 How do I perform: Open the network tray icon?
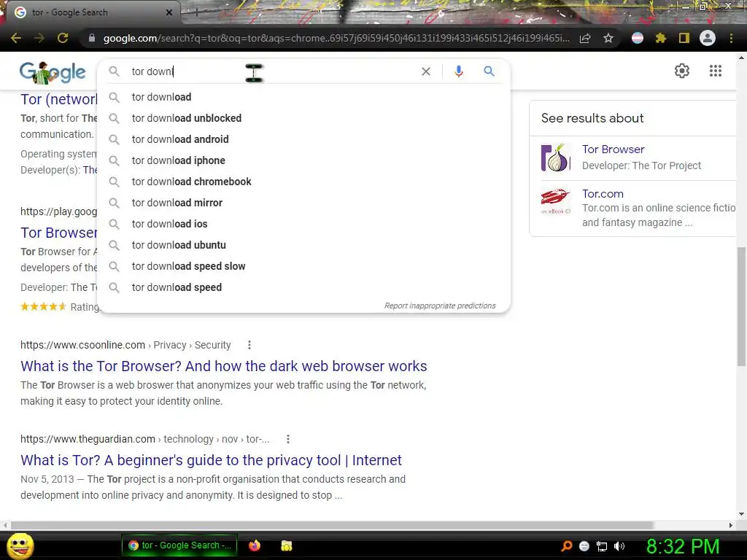pyautogui.click(x=602, y=547)
